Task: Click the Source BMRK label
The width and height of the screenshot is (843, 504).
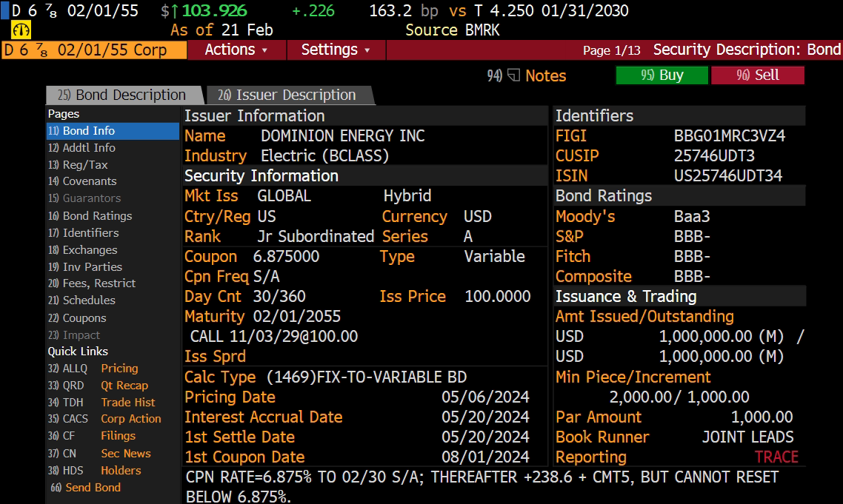Action: 453,30
